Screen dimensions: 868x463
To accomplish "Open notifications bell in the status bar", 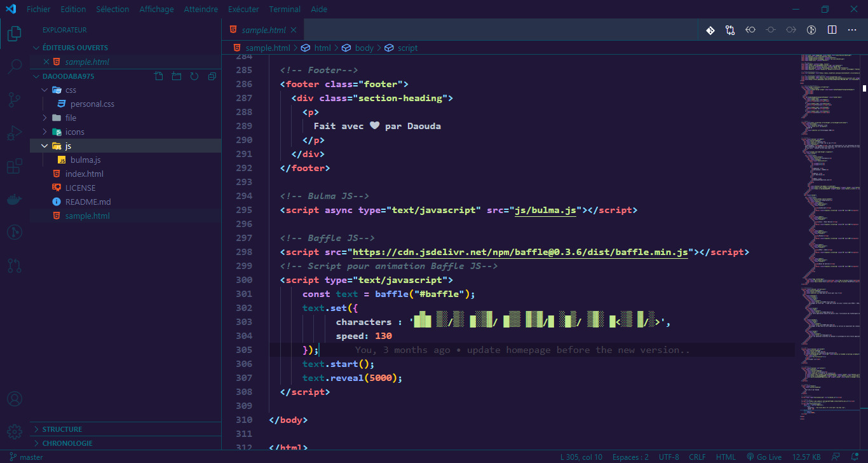I will [855, 457].
